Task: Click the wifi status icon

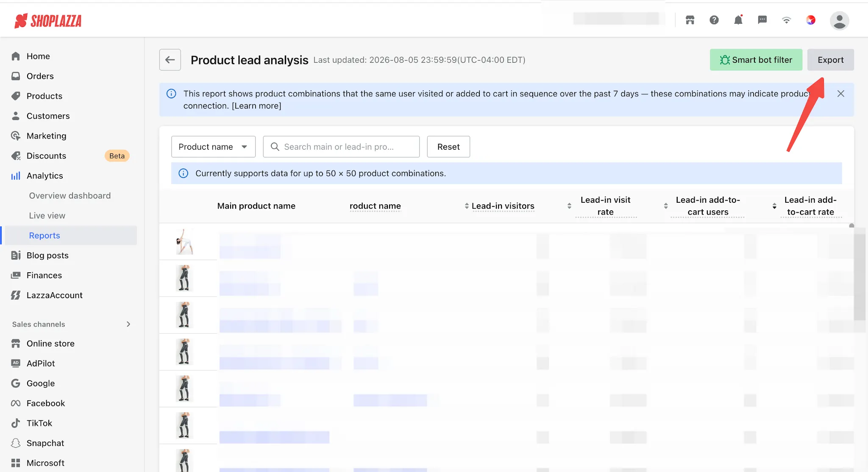Action: [786, 20]
